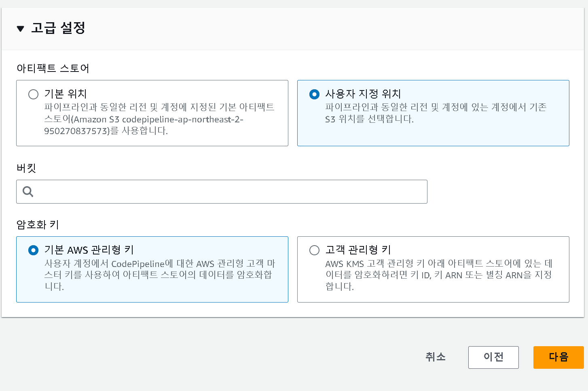The image size is (588, 391).
Task: Click the 고급 설정 header text
Action: click(x=58, y=28)
